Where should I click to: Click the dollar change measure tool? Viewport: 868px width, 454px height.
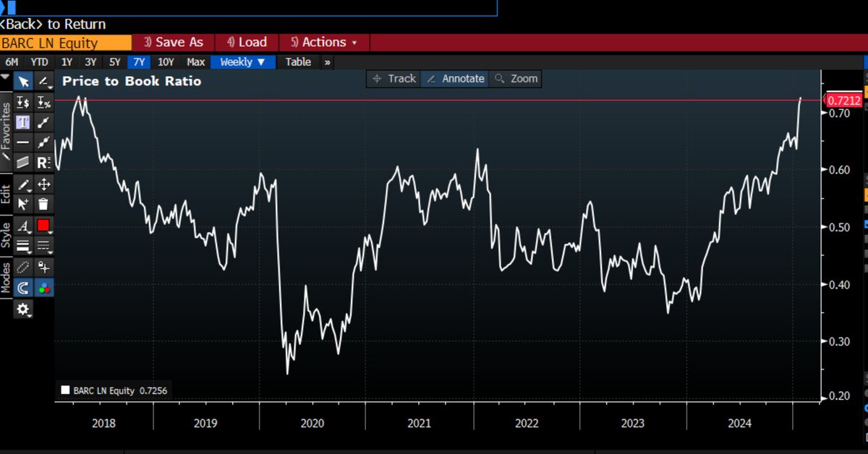pyautogui.click(x=24, y=102)
